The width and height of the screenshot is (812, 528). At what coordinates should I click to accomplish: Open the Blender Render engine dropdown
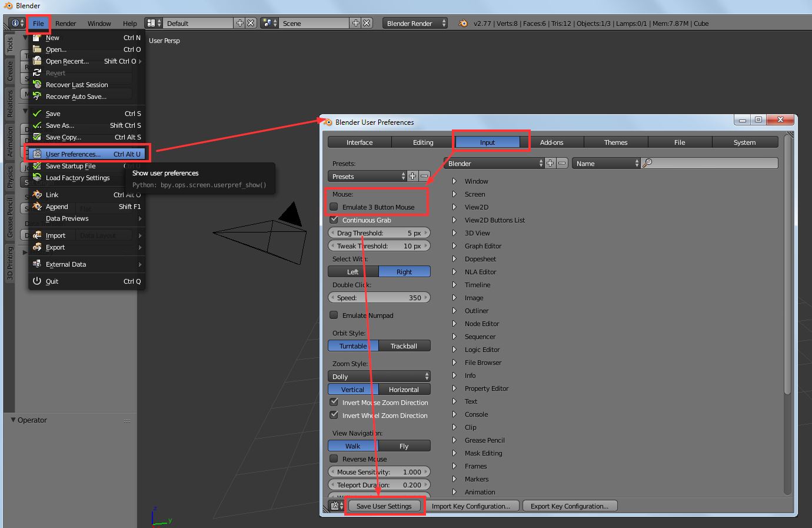(x=415, y=23)
